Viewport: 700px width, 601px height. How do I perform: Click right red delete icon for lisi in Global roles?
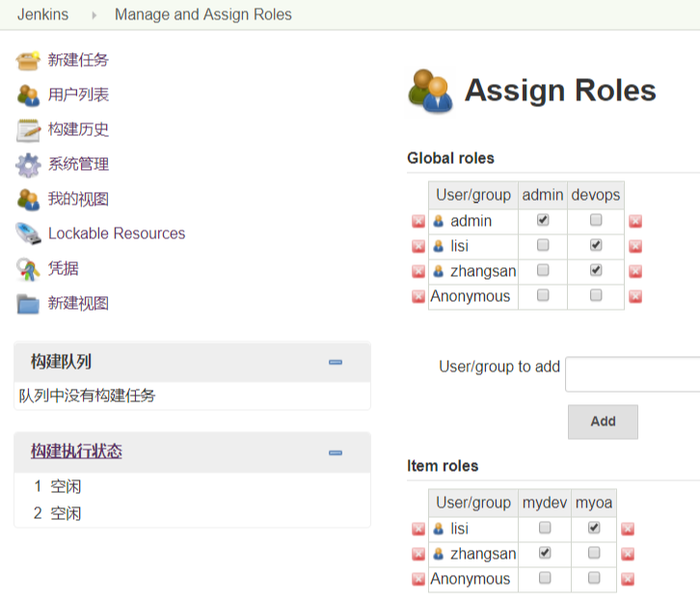pos(635,246)
